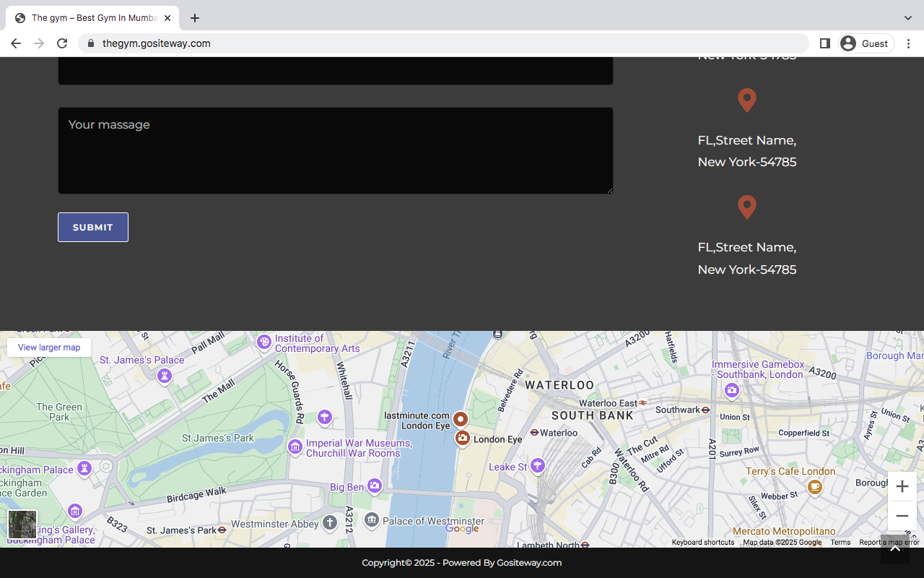
Task: Click the WATERLOO district label
Action: click(559, 386)
